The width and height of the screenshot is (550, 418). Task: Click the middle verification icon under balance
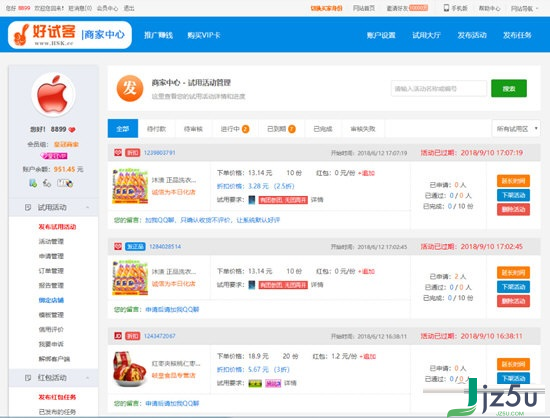coord(47,183)
